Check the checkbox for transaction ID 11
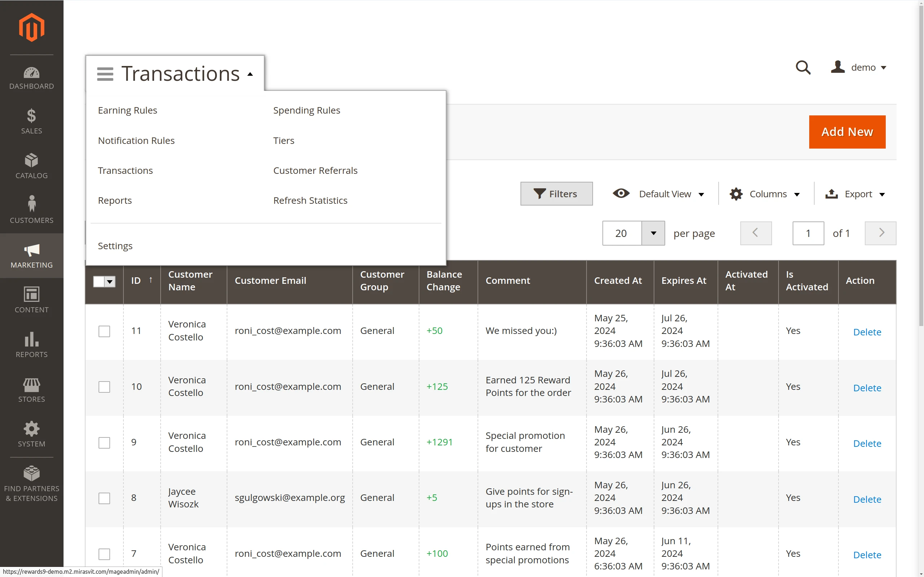 (104, 331)
